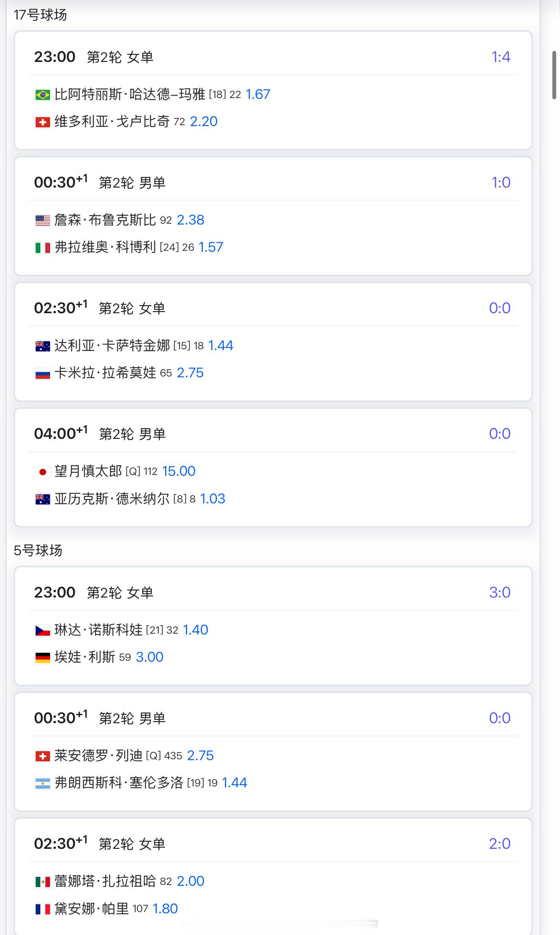Click the 1:4 score of the first match
The image size is (560, 935).
click(501, 57)
